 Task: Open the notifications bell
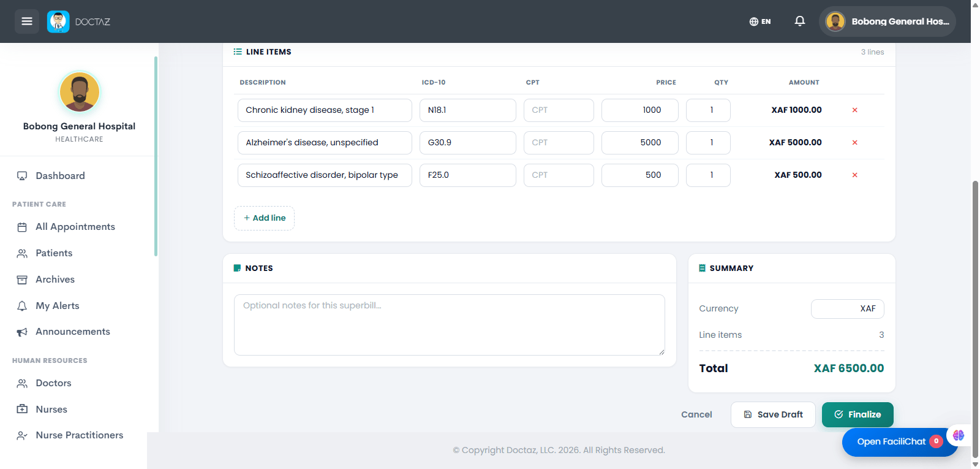(800, 21)
